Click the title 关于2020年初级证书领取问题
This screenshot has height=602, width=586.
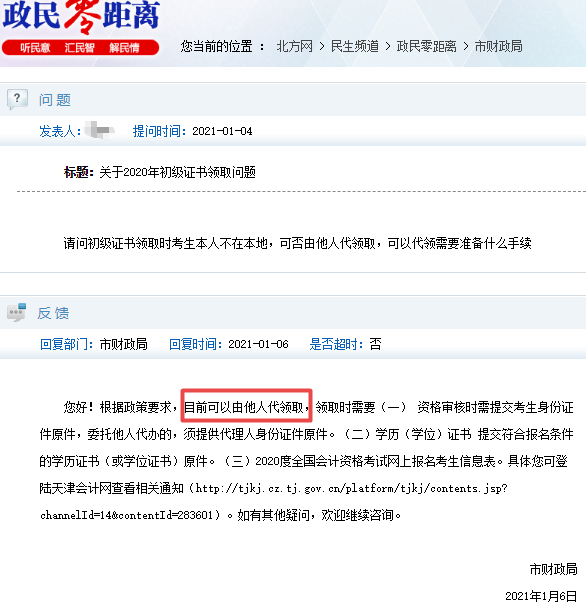pos(177,172)
